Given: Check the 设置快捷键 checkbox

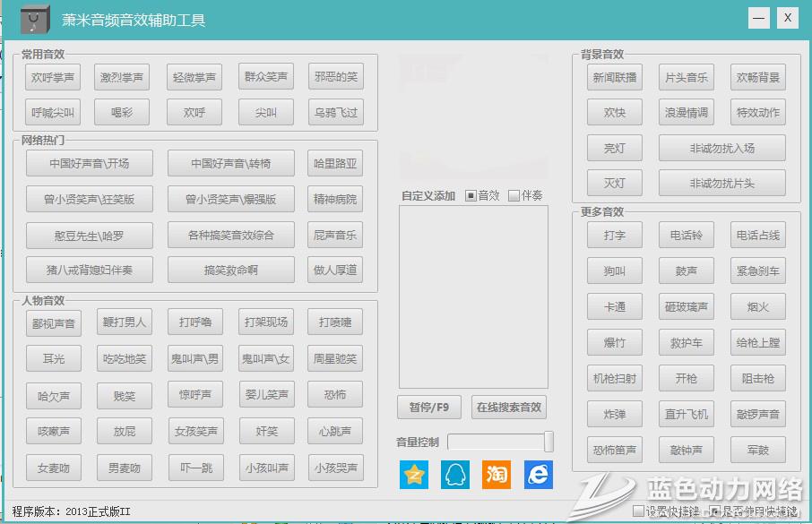Looking at the screenshot, I should coord(638,511).
